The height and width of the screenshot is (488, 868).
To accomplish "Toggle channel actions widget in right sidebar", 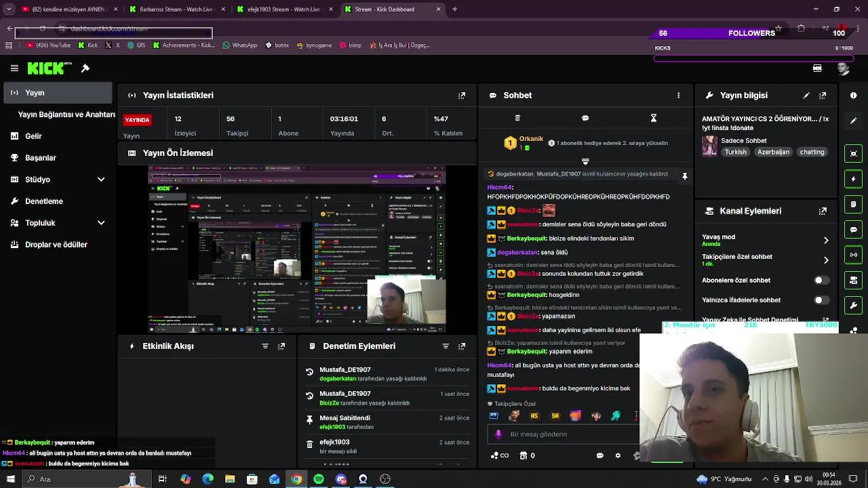I will (x=854, y=280).
